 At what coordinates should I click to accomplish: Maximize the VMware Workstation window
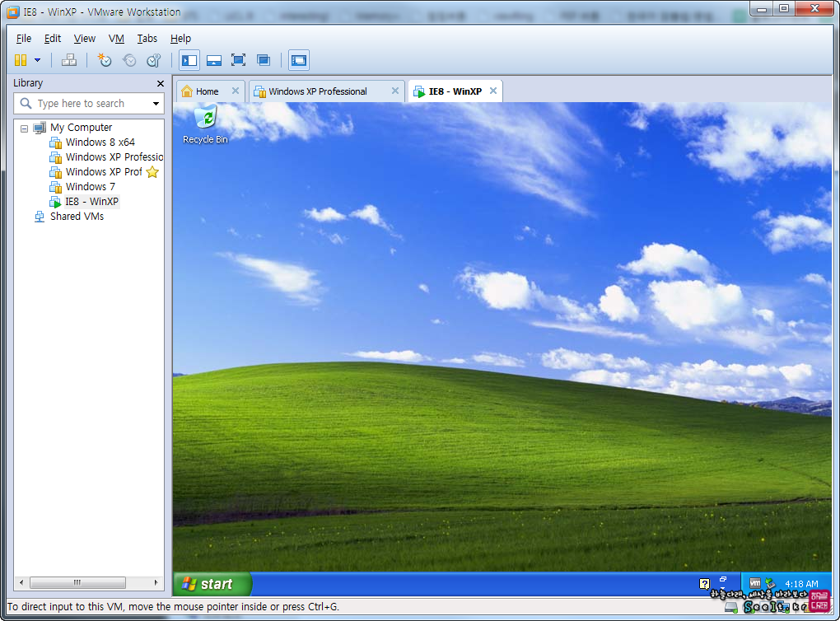[x=784, y=9]
